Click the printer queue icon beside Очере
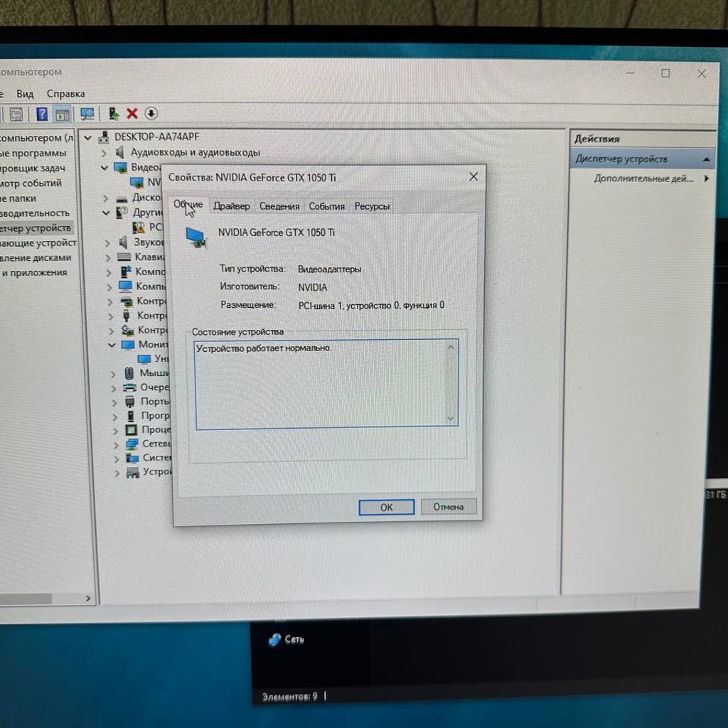This screenshot has height=728, width=728. [129, 387]
